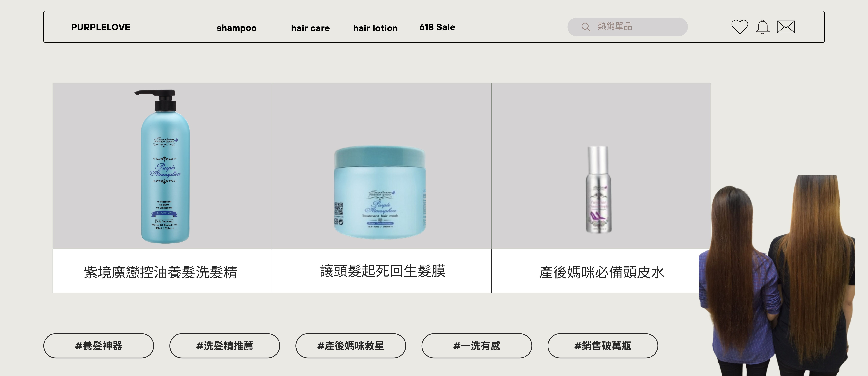Click the #產後媽咪救星 tag button
Screen dimensions: 868x376
[351, 346]
